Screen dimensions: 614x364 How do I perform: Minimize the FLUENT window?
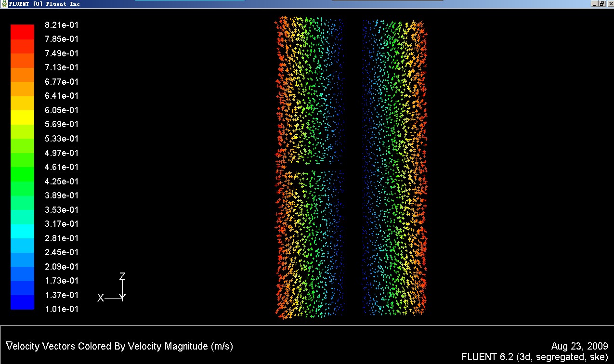tap(594, 4)
